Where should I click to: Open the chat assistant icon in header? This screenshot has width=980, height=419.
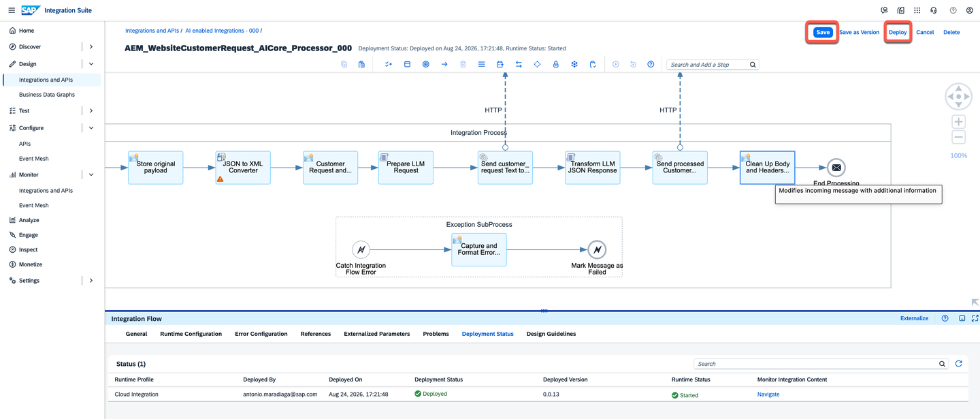[884, 10]
